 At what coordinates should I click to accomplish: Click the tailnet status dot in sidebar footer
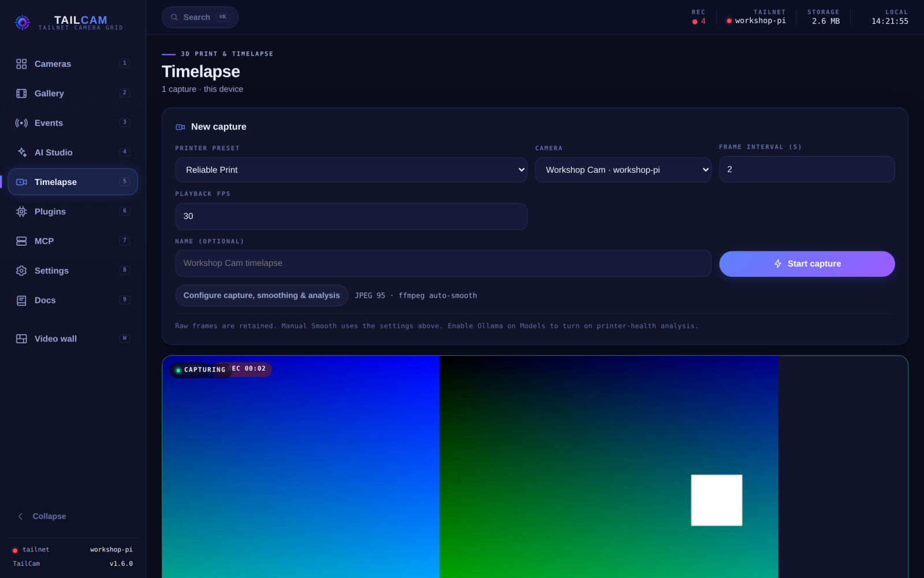pyautogui.click(x=15, y=550)
